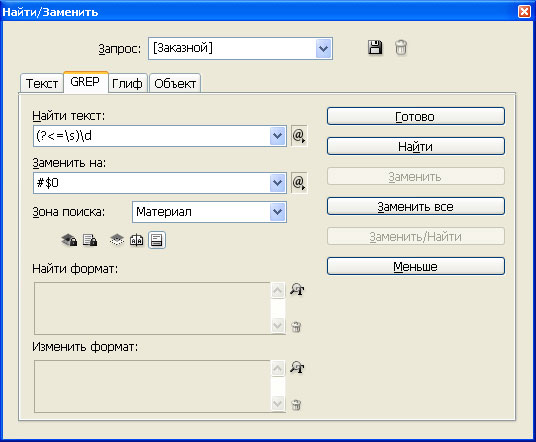536x442 pixels.
Task: Open special characters menu for Найти текст
Action: [299, 136]
